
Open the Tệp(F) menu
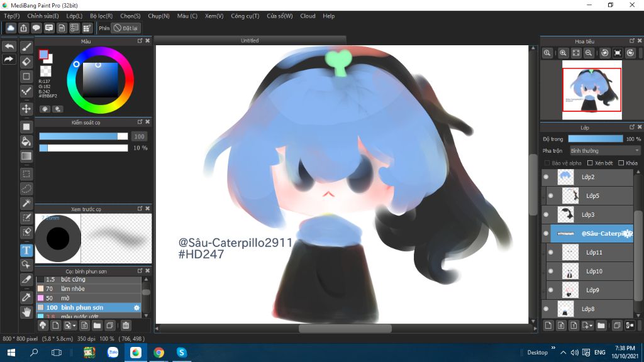[11, 16]
